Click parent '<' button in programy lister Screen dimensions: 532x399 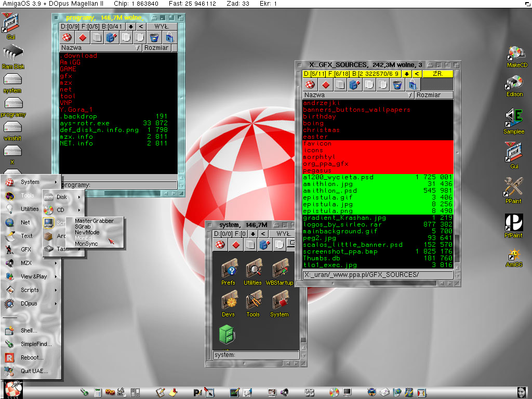click(x=141, y=26)
